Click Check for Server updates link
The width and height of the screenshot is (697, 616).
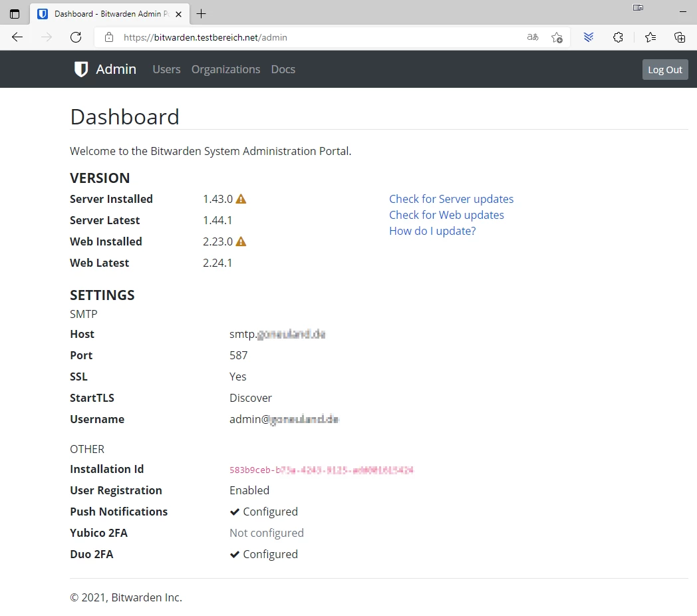coord(451,199)
